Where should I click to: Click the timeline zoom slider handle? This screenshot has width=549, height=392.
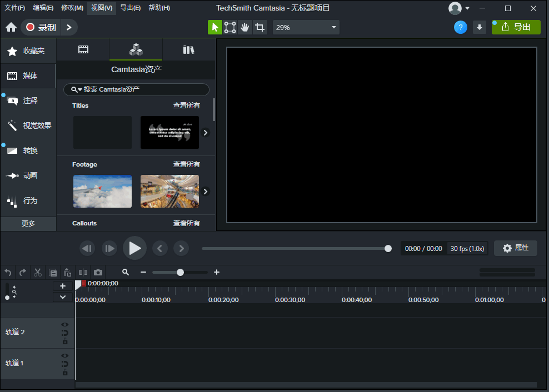click(180, 272)
